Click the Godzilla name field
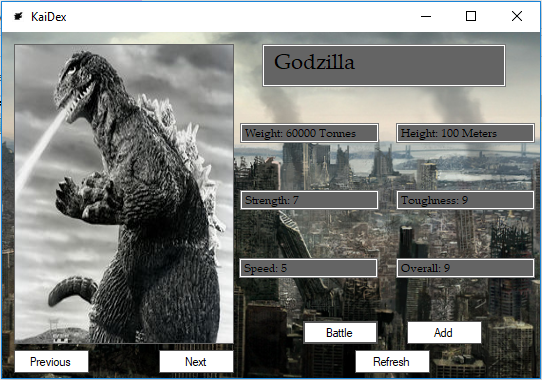 pos(384,65)
